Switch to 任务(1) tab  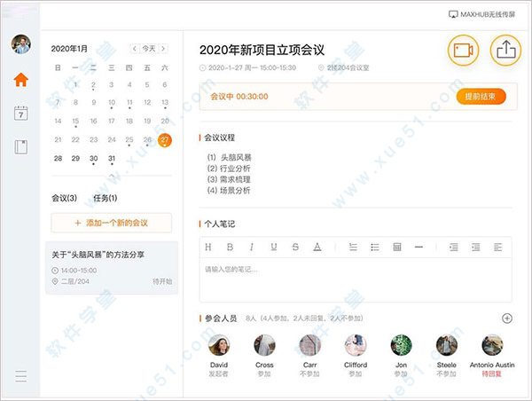pyautogui.click(x=106, y=198)
